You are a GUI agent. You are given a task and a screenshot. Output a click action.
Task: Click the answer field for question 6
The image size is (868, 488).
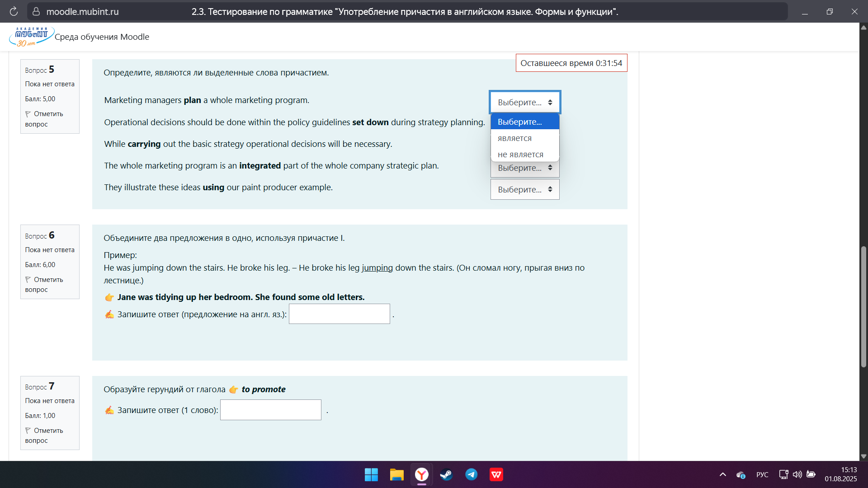[x=339, y=314]
